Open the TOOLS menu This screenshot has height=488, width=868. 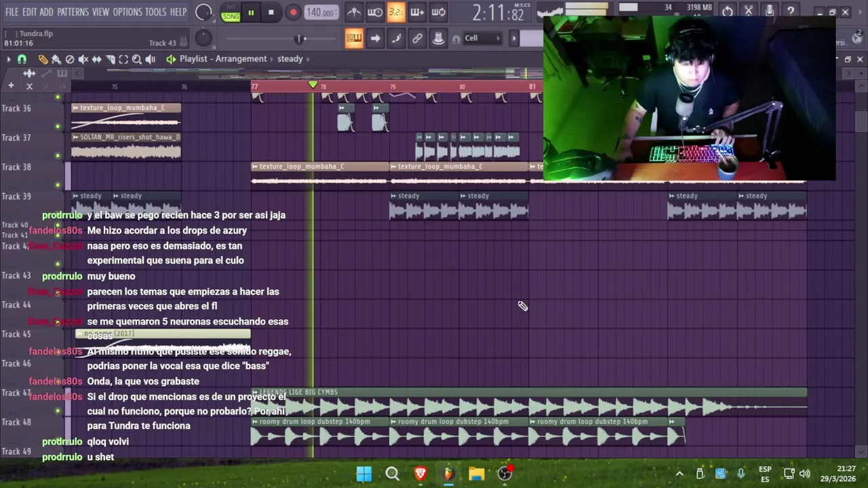click(x=155, y=12)
